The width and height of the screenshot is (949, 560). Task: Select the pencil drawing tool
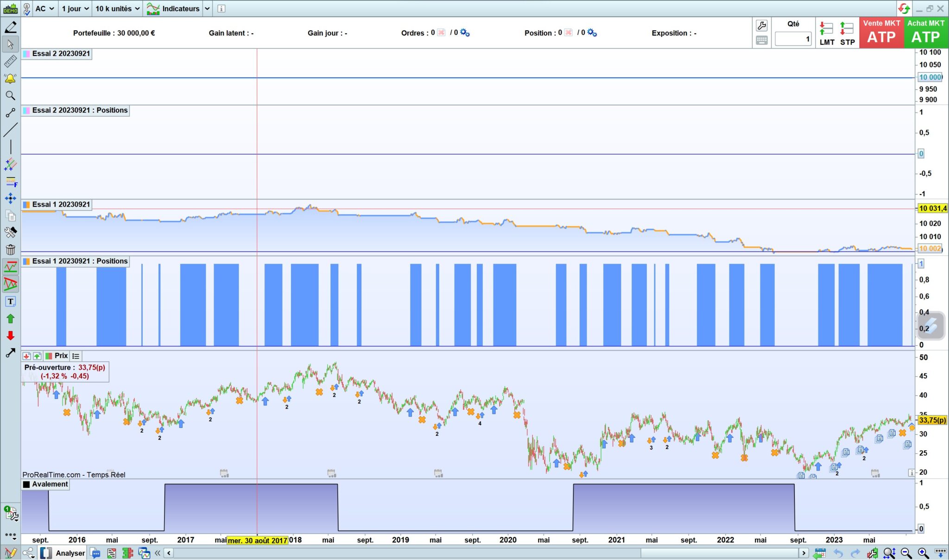(x=10, y=27)
